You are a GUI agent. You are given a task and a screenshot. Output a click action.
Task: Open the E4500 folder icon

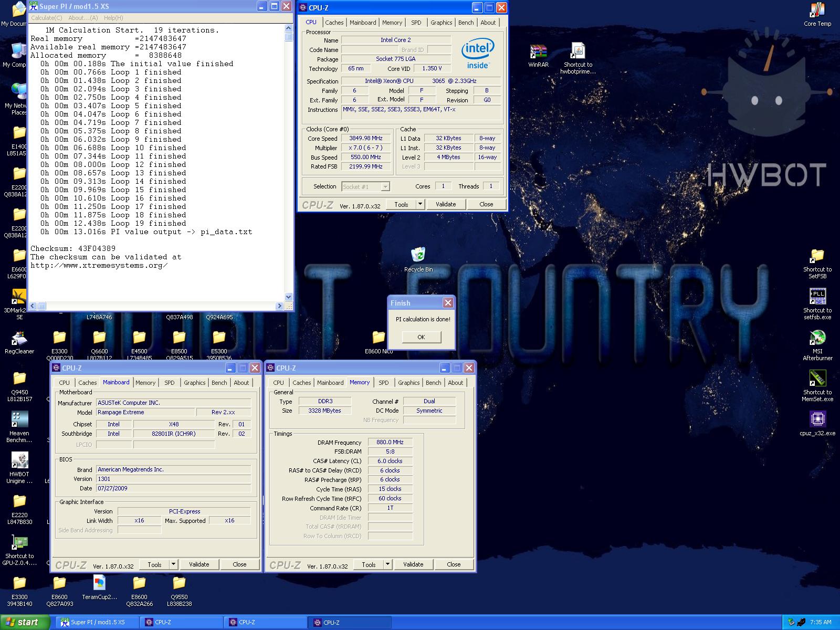coord(139,338)
